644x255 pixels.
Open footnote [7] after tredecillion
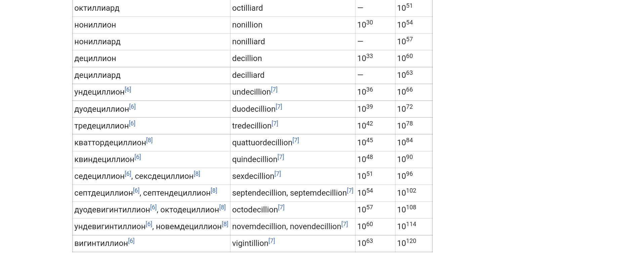(275, 123)
